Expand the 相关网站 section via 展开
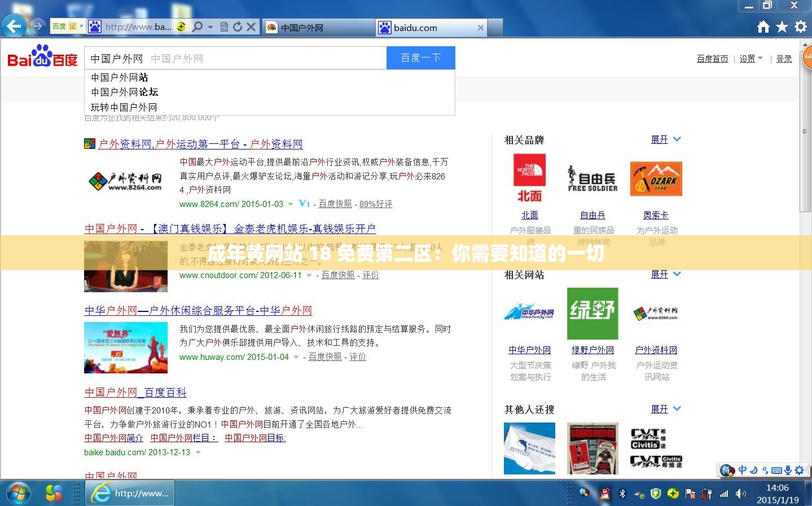This screenshot has height=506, width=812. tap(666, 274)
